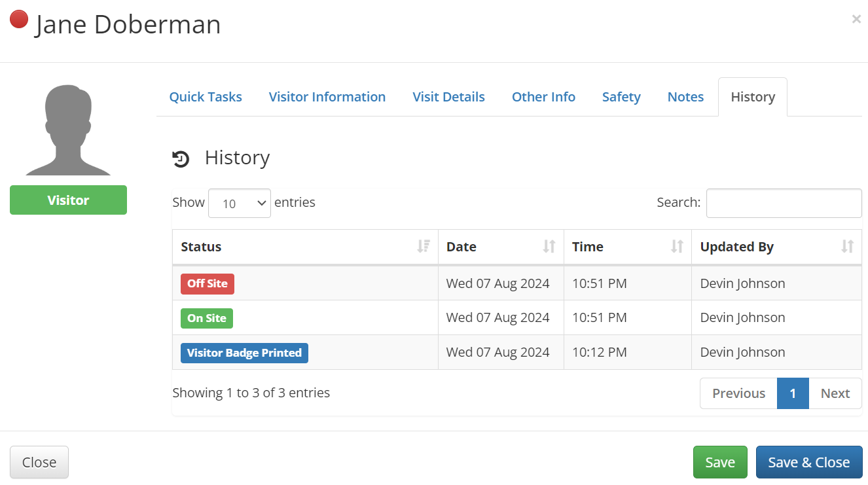Sort by Updated By column arrows
The width and height of the screenshot is (868, 485).
click(847, 247)
